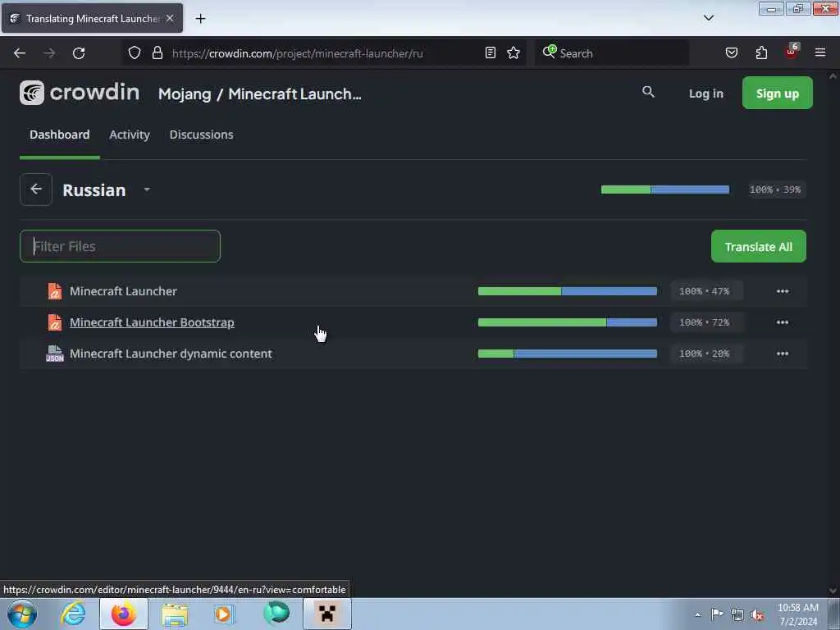
Task: Click the Minecraft Launcher progress bar
Action: click(568, 291)
